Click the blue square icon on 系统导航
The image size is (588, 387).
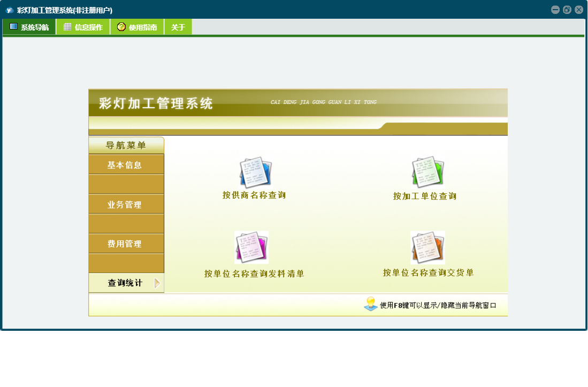click(x=13, y=26)
